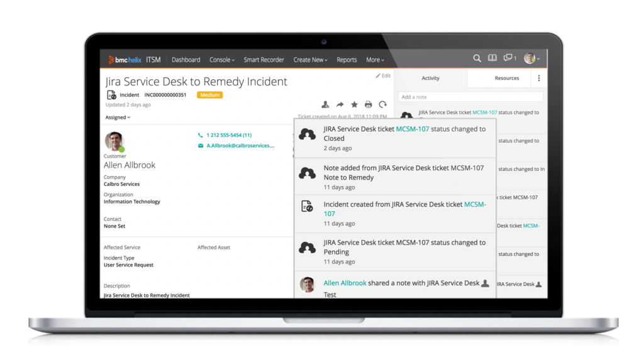This screenshot has width=644, height=362.
Task: Click the large "Jira Service Desk to Remedy Incident" heading
Action: tap(196, 82)
